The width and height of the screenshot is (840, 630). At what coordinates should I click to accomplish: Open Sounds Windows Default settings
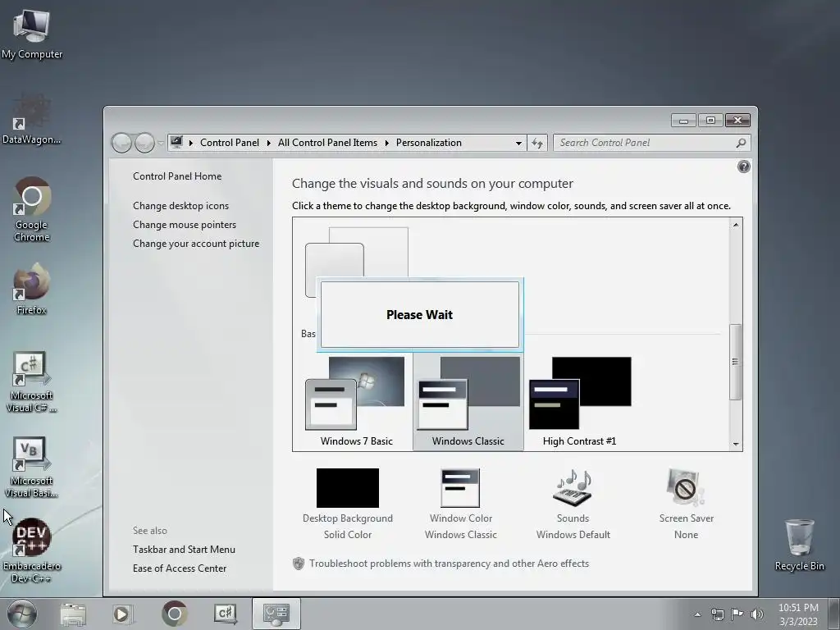click(573, 504)
